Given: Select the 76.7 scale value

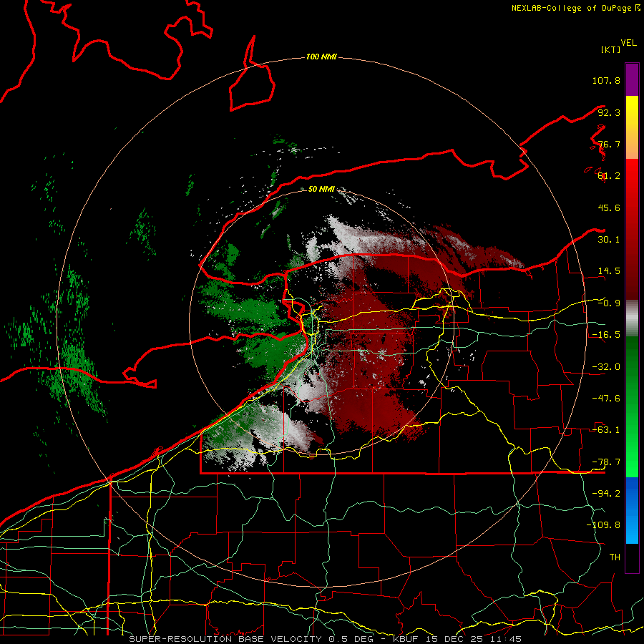Looking at the screenshot, I should [609, 144].
